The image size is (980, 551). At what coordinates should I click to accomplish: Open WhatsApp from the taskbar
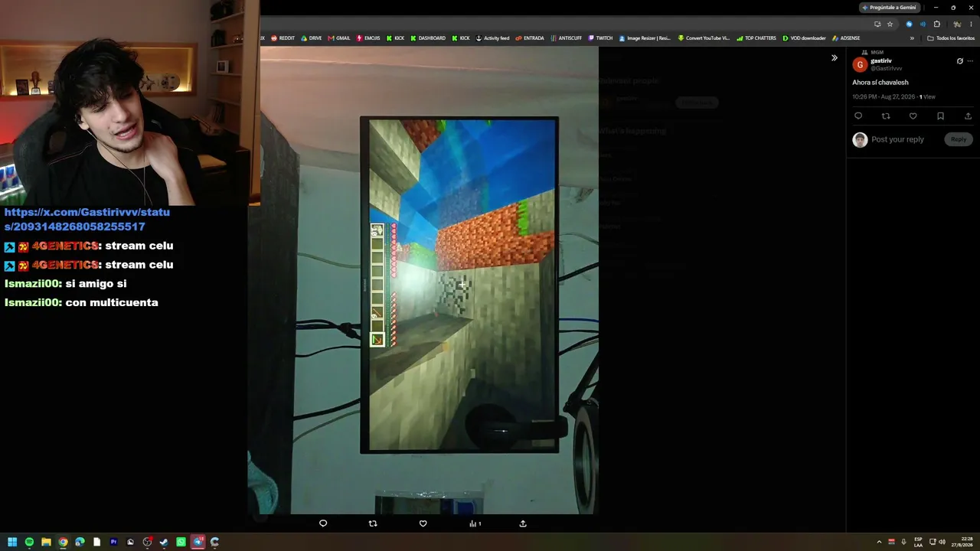pos(181,542)
